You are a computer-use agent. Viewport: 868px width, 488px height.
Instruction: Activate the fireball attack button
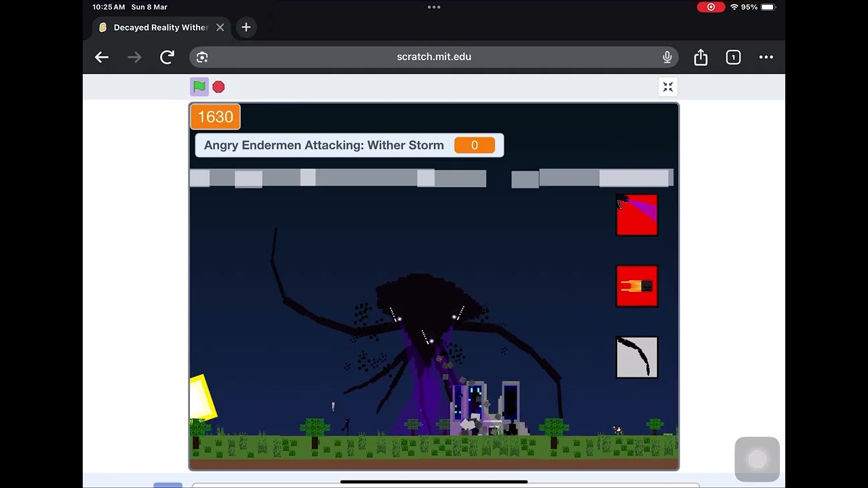(x=637, y=286)
